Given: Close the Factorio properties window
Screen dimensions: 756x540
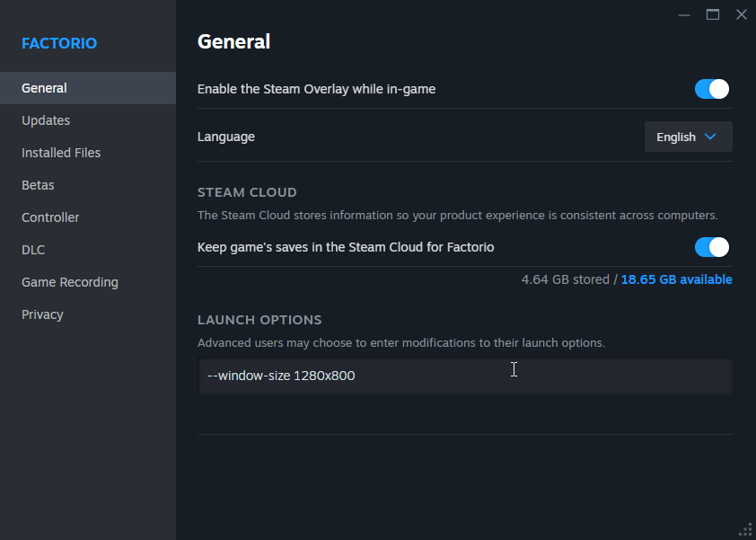Looking at the screenshot, I should (x=741, y=14).
